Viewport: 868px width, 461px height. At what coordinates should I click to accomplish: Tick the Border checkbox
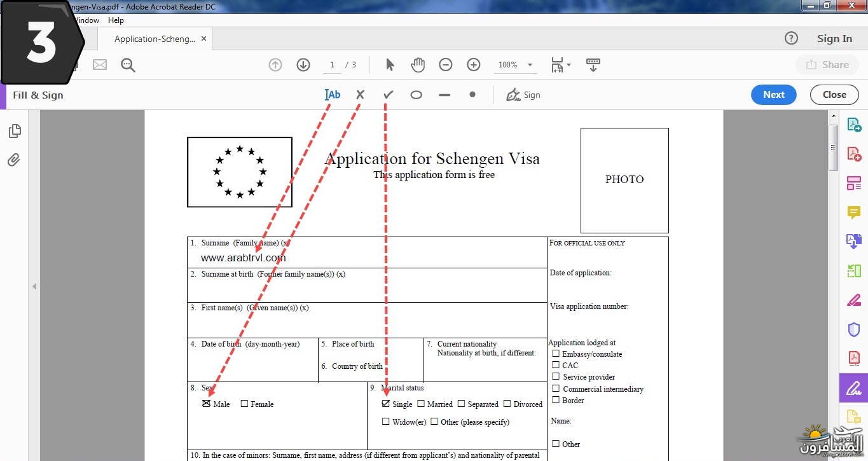coord(556,399)
